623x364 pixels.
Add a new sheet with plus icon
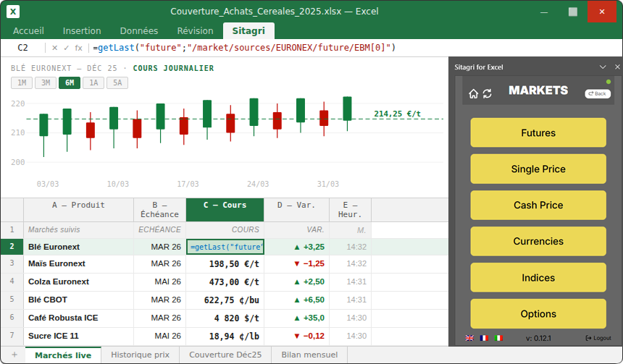pos(14,355)
